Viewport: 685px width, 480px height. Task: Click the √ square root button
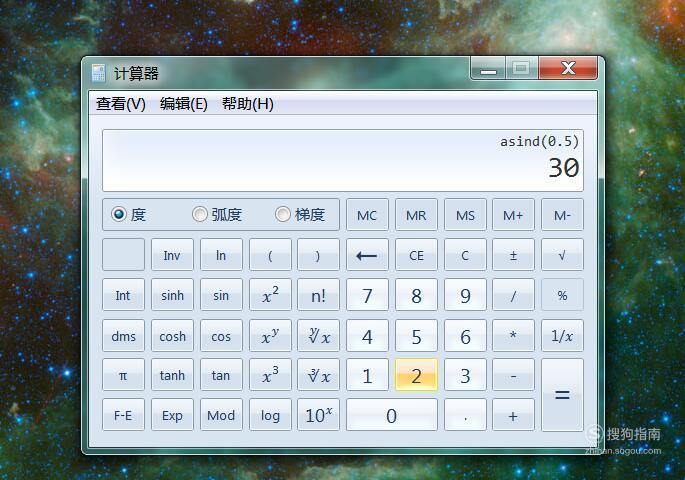(x=562, y=255)
